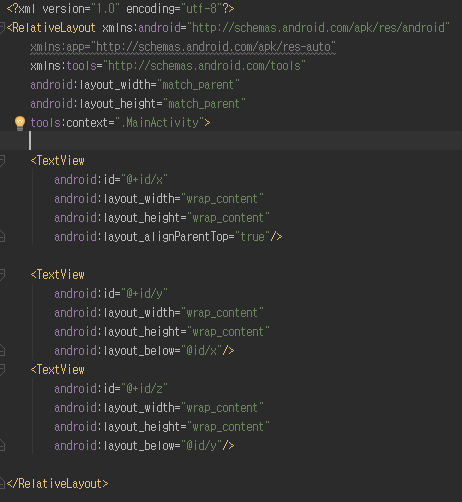Collapse the fold marker beside the id/x TextView tag

coord(2,161)
